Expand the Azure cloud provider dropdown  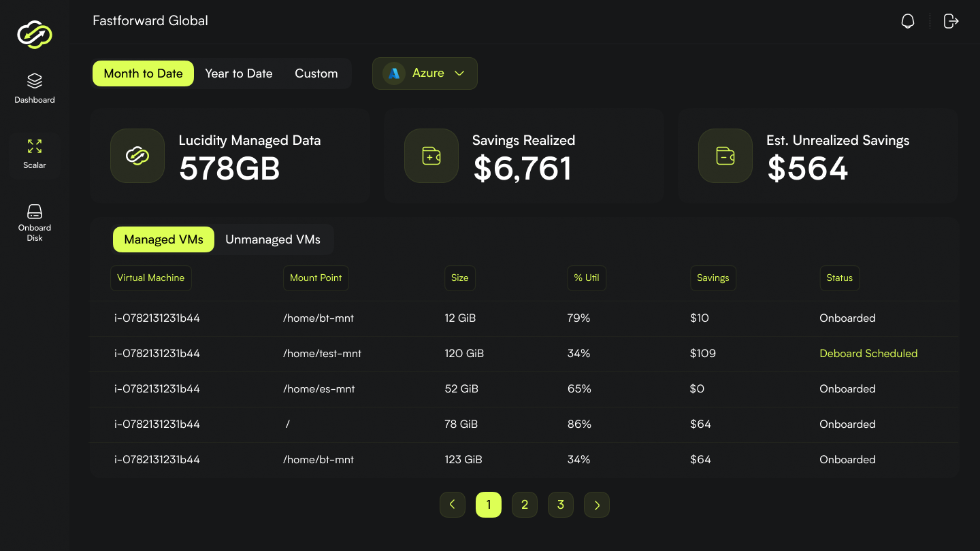425,73
